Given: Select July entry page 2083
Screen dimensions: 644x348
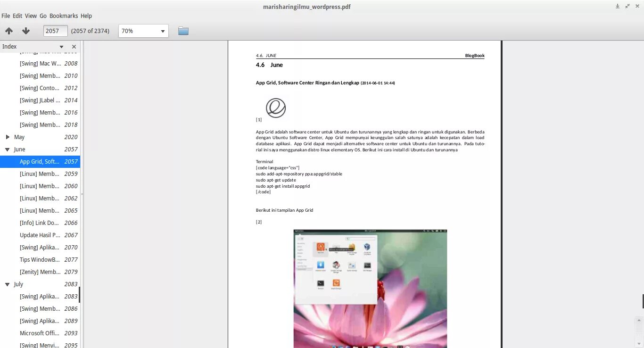Looking at the screenshot, I should (x=40, y=284).
